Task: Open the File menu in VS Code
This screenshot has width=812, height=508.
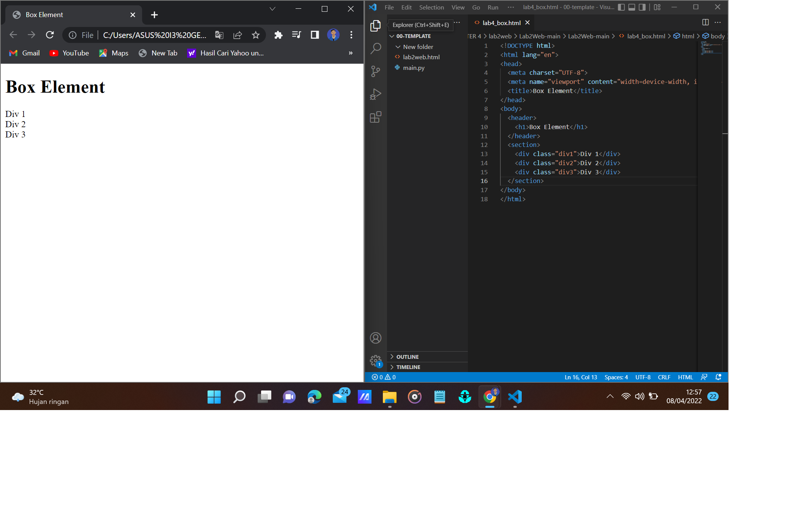Action: 389,7
